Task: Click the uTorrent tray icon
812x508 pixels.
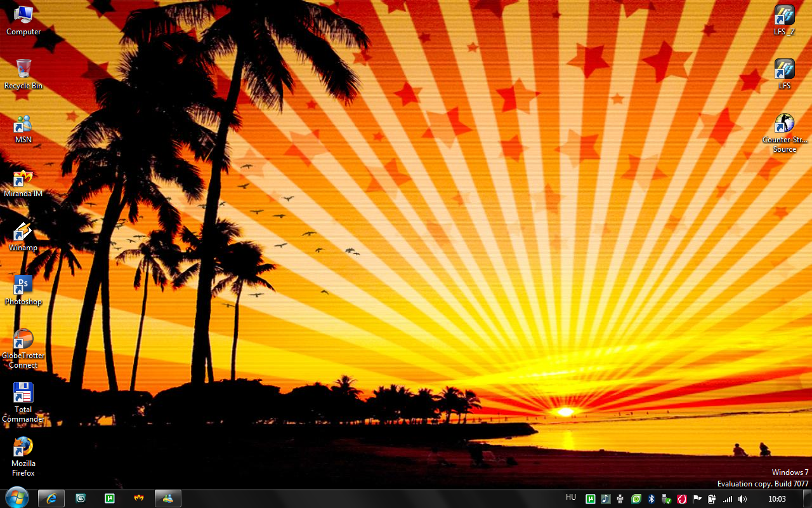Action: (x=591, y=499)
